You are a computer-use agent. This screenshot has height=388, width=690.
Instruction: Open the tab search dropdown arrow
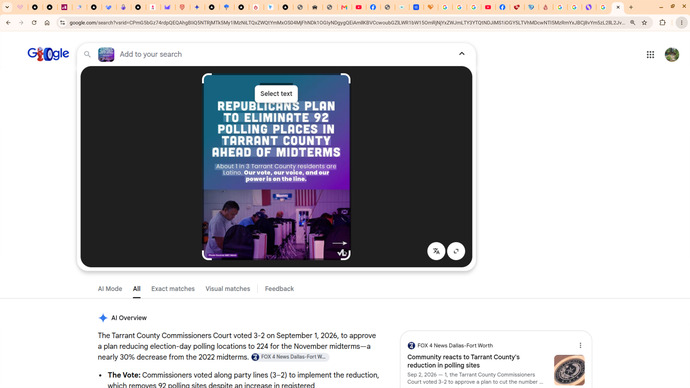7,7
